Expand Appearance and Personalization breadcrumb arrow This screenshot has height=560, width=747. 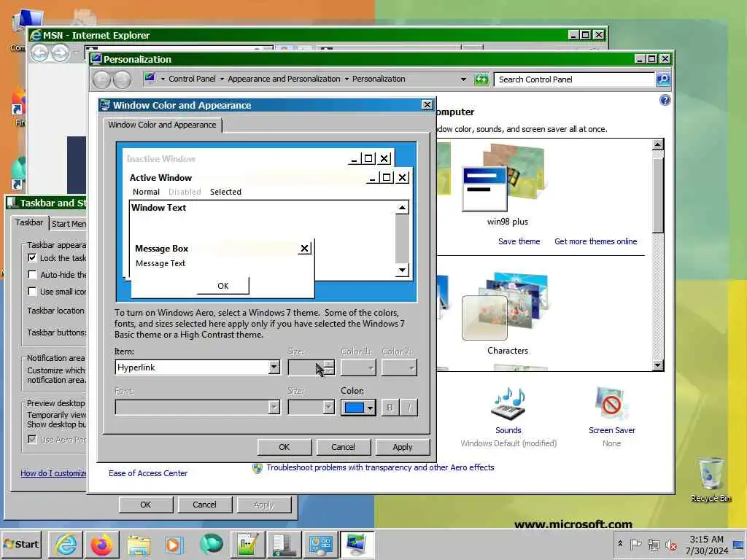tap(347, 79)
